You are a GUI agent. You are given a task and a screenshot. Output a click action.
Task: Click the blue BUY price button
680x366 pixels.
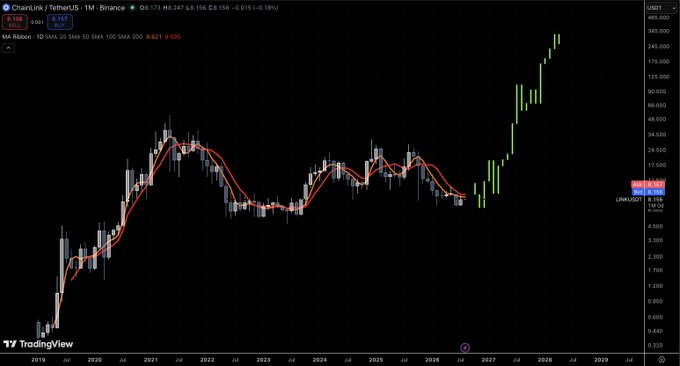tap(59, 22)
